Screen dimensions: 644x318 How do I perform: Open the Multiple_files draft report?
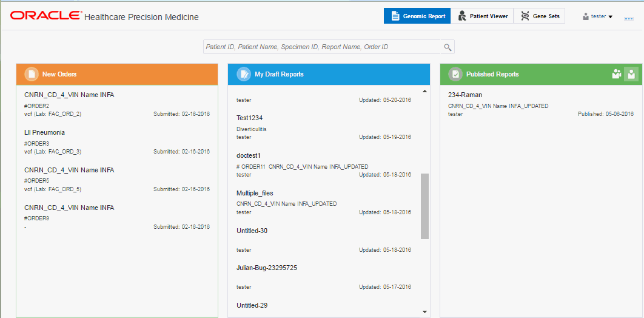pos(324,203)
